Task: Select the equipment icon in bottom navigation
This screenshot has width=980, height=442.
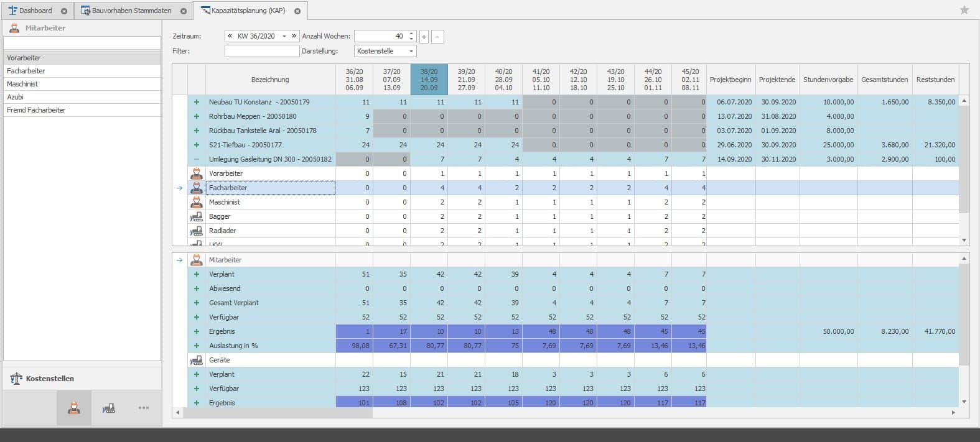Action: pos(109,408)
